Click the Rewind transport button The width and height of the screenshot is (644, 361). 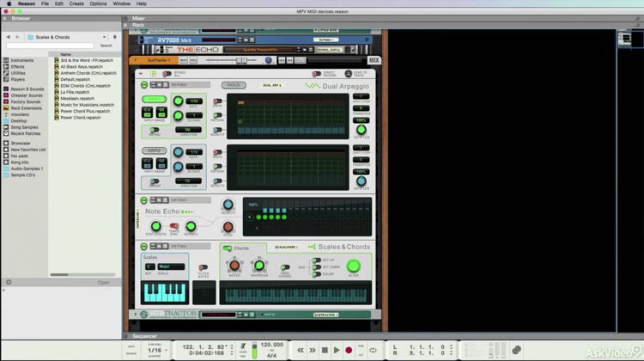click(300, 350)
